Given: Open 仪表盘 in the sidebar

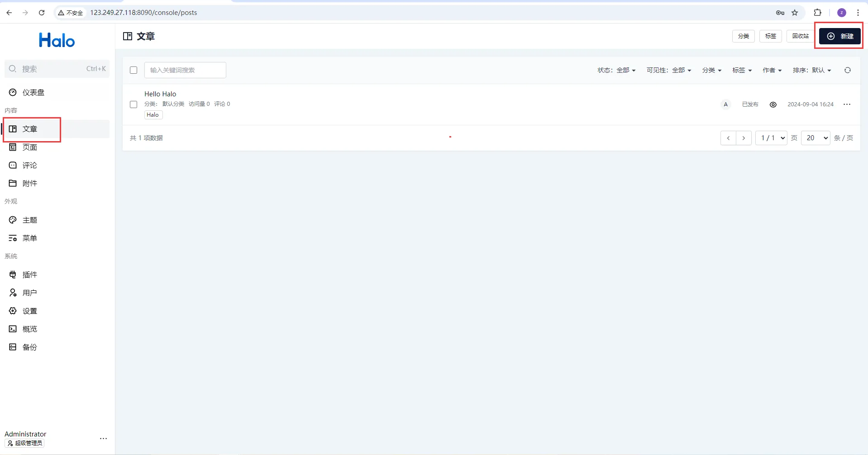Looking at the screenshot, I should coord(57,92).
